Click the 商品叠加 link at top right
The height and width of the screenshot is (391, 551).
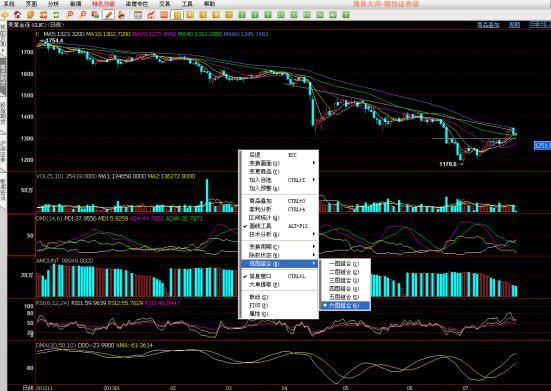[x=488, y=25]
